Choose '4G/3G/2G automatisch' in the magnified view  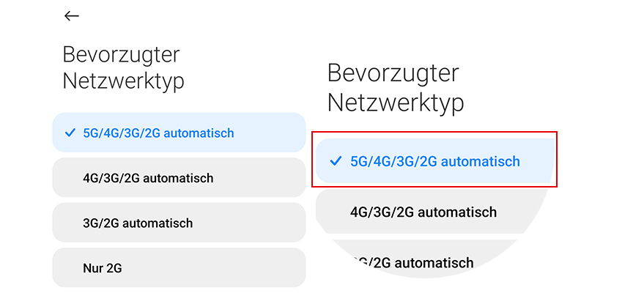(x=423, y=212)
